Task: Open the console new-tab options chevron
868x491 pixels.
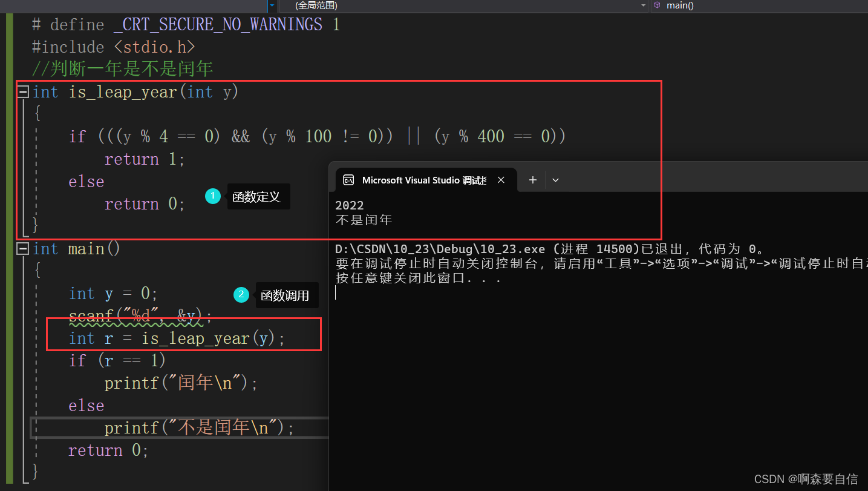Action: tap(555, 180)
